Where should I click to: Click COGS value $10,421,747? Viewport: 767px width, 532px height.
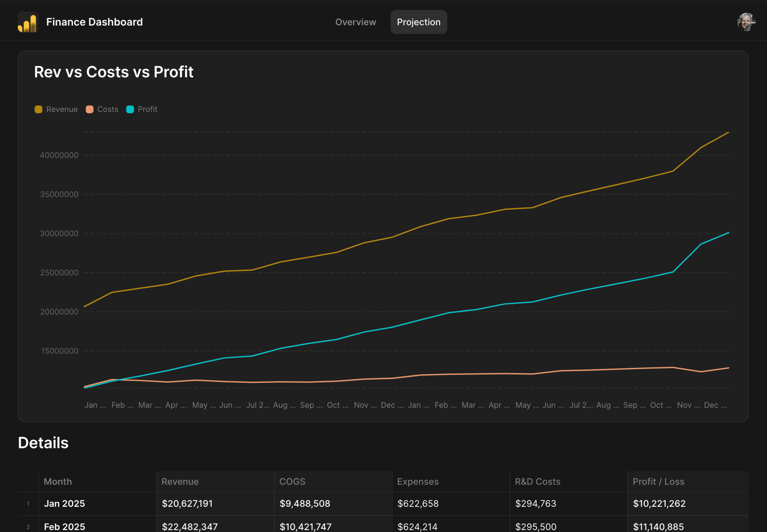(x=306, y=527)
